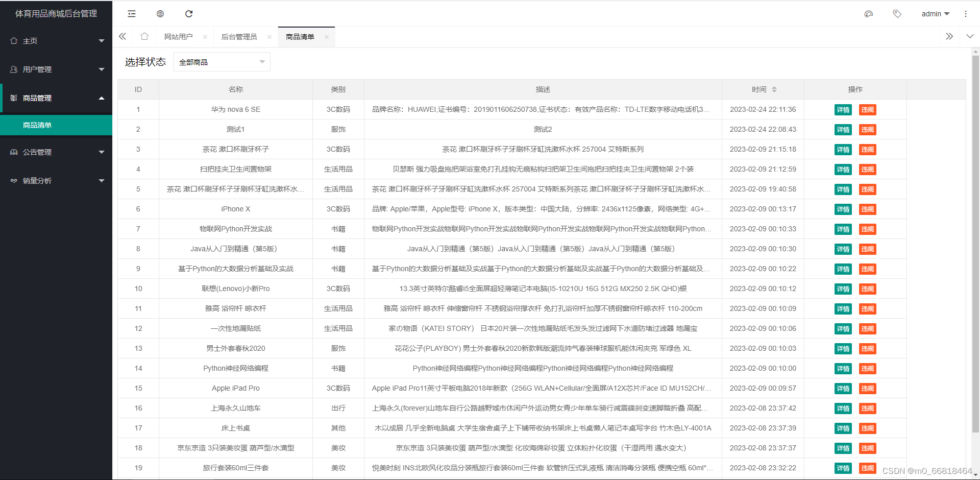This screenshot has width=980, height=480.
Task: Mark iPhone X as 违规
Action: tap(868, 209)
